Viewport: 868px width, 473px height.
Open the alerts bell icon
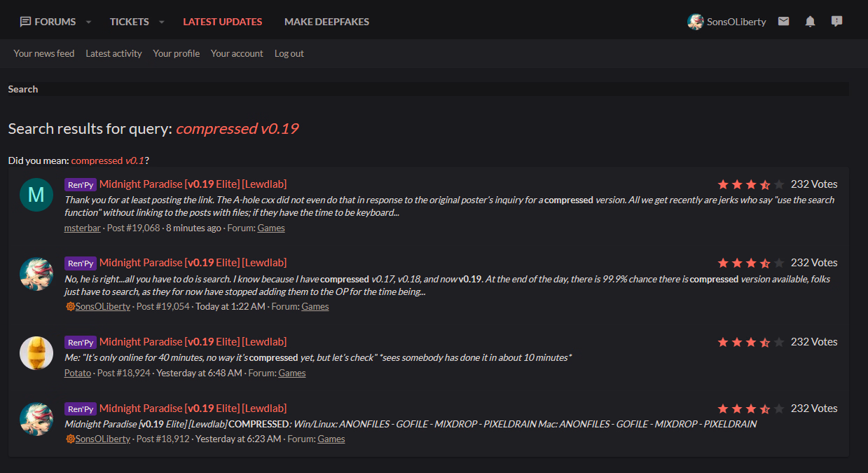click(x=811, y=22)
